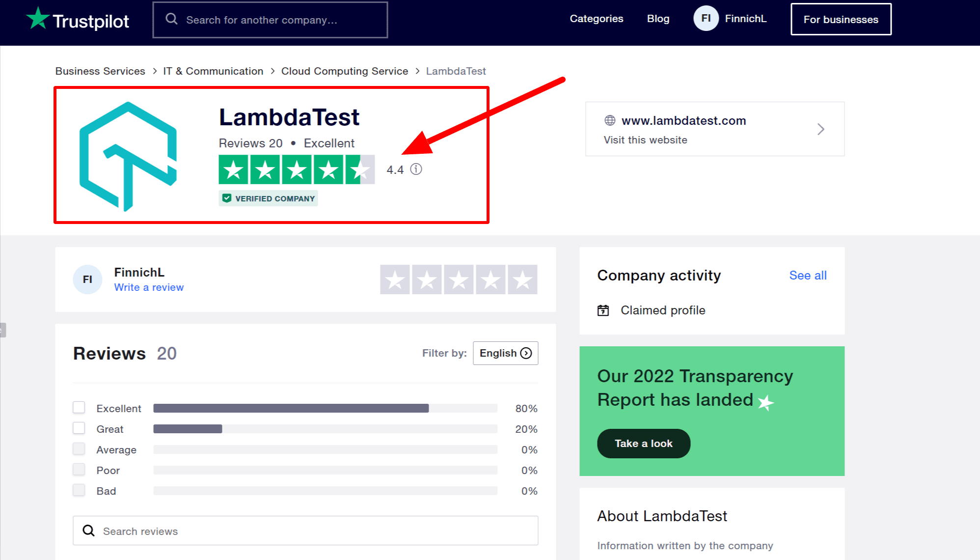Click the Search for another company field
The height and width of the screenshot is (560, 980).
click(x=280, y=20)
